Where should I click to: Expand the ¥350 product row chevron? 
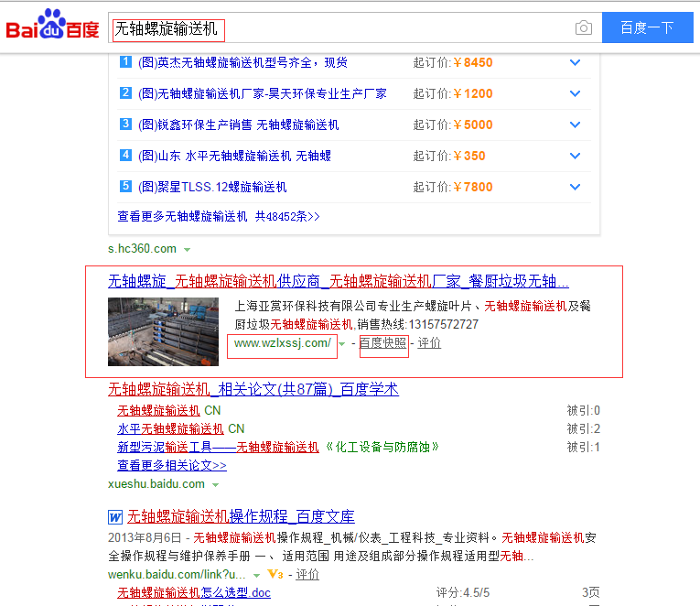(576, 156)
